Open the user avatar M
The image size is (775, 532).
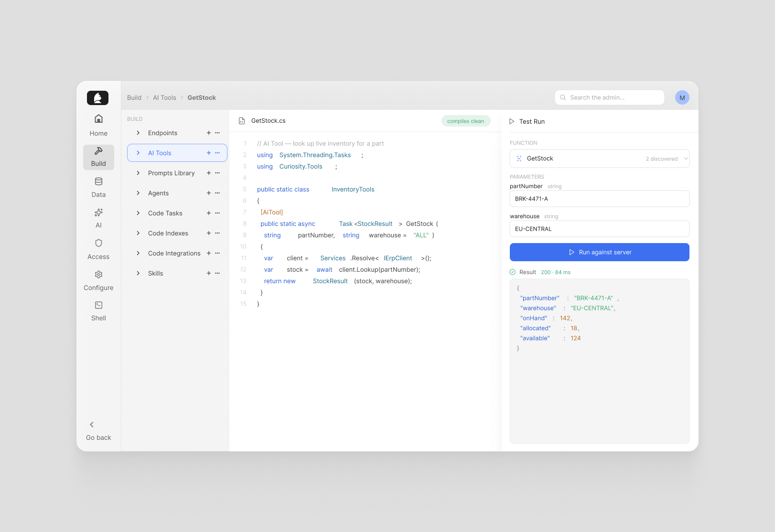tap(682, 97)
